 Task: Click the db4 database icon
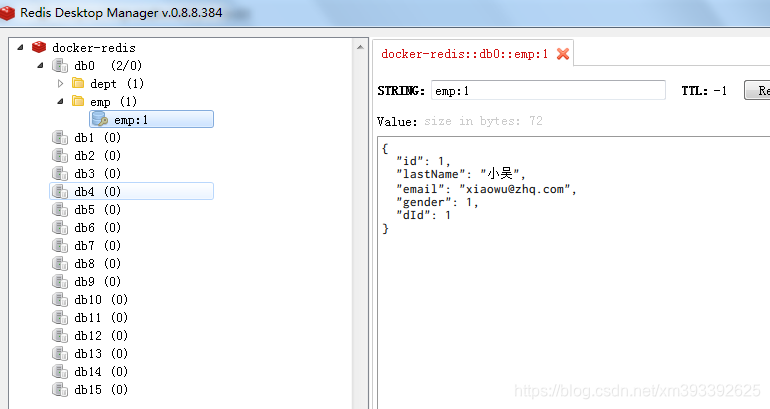click(x=59, y=191)
